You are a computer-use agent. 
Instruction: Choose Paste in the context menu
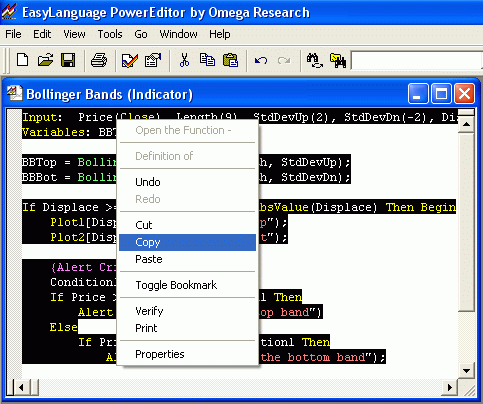(187, 259)
